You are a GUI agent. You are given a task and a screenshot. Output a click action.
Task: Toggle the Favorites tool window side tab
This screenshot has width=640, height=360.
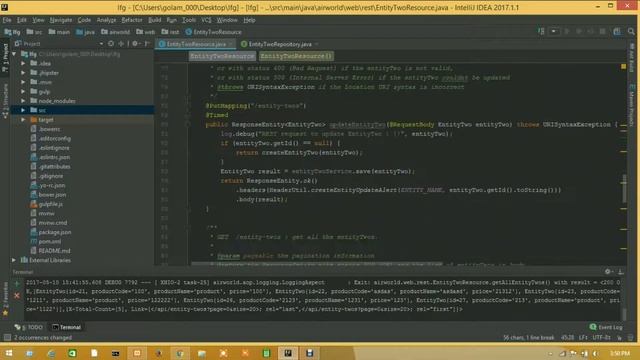tap(5, 299)
